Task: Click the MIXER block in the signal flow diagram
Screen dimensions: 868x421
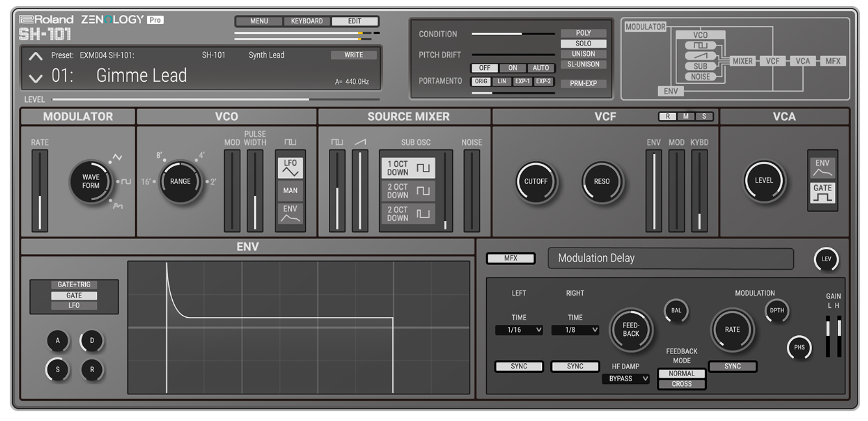Action: (742, 61)
